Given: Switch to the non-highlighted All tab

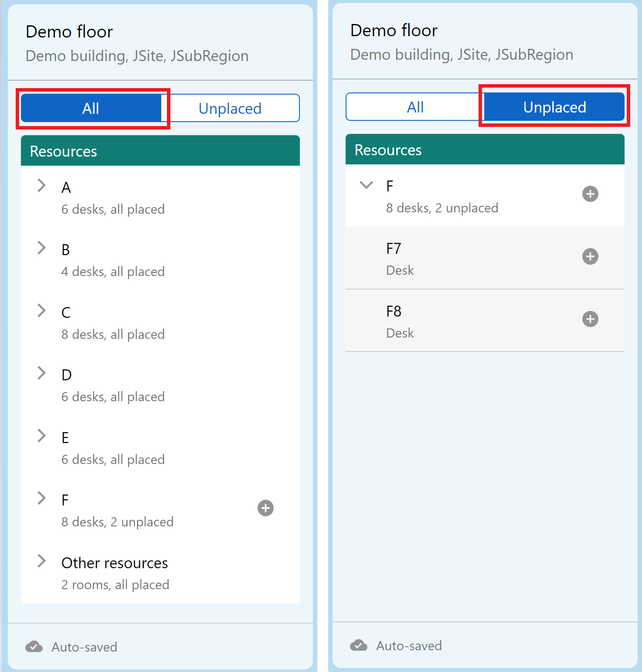Looking at the screenshot, I should click(415, 107).
